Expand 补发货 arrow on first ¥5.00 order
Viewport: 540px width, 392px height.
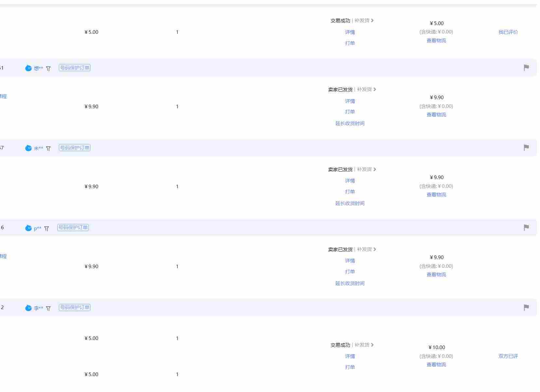[x=372, y=20]
